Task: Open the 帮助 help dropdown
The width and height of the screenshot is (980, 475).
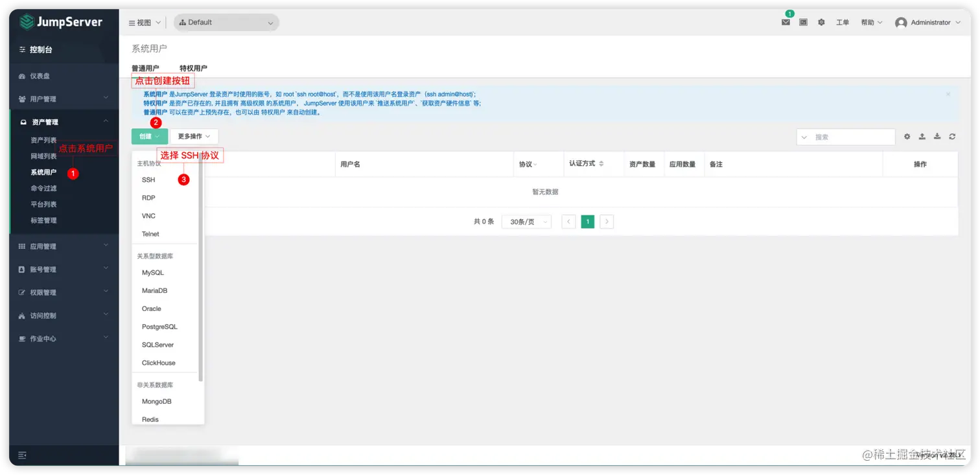Action: coord(871,23)
